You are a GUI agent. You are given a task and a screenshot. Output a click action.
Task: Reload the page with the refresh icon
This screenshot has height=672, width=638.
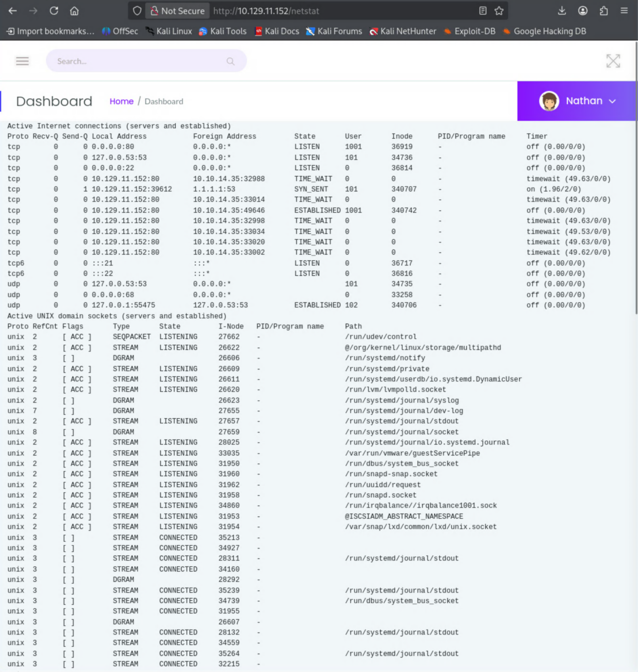click(54, 10)
